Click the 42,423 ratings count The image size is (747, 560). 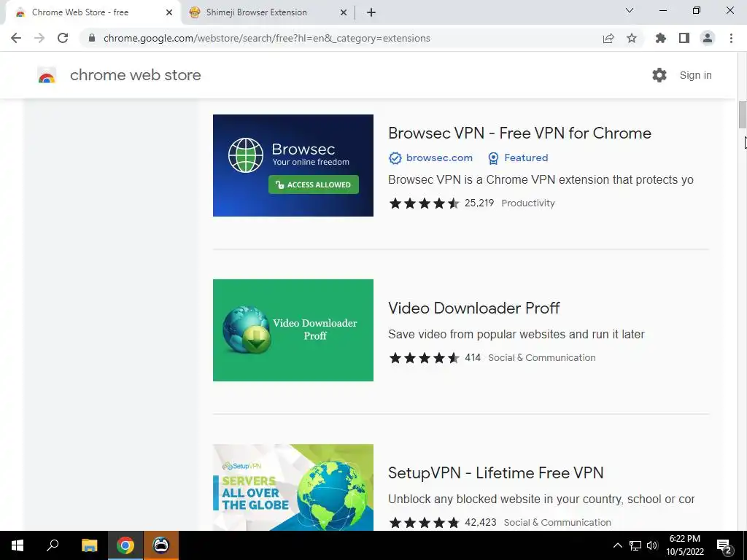(480, 522)
